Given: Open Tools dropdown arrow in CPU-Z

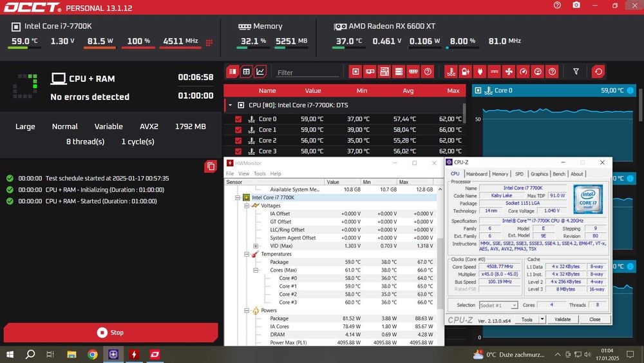Looking at the screenshot, I should tap(542, 319).
